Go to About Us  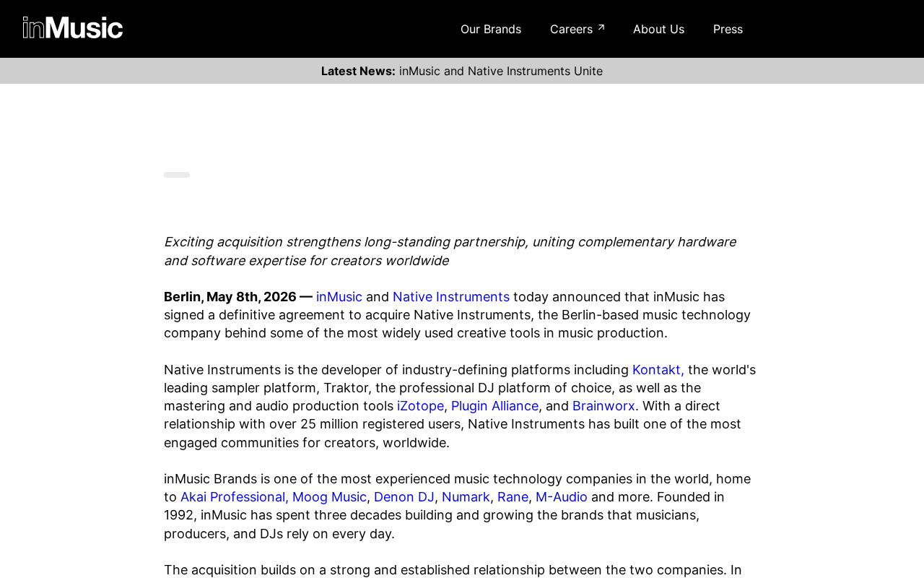tap(658, 29)
